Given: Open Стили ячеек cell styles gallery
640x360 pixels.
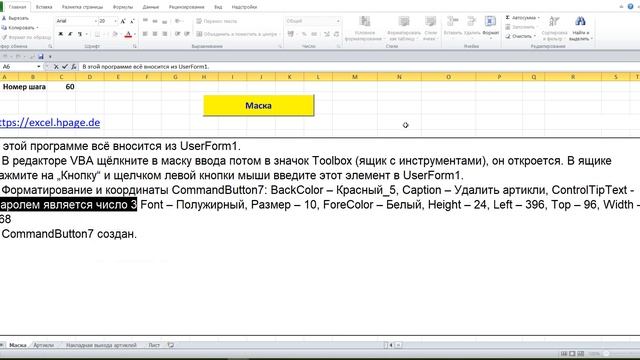Looking at the screenshot, I should [431, 29].
